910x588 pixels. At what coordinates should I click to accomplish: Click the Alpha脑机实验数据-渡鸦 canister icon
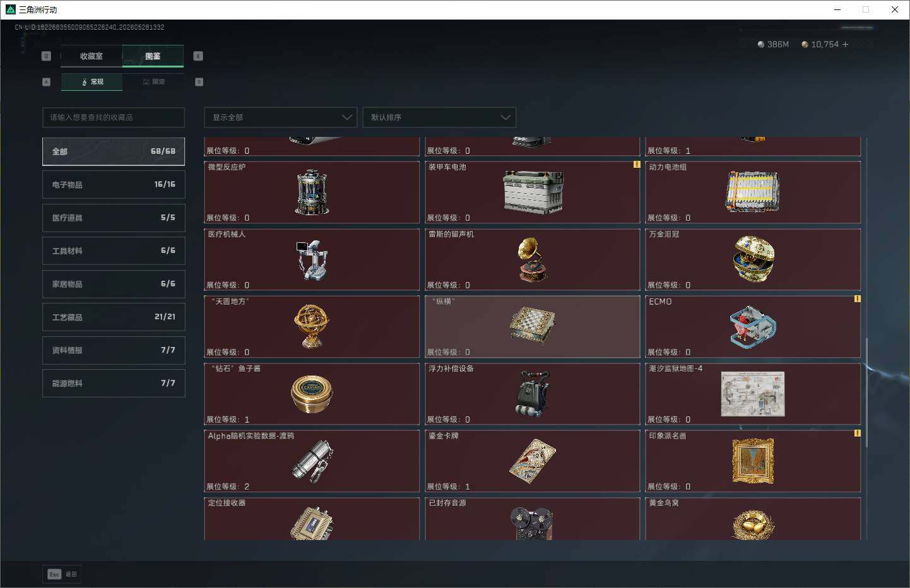[x=312, y=461]
